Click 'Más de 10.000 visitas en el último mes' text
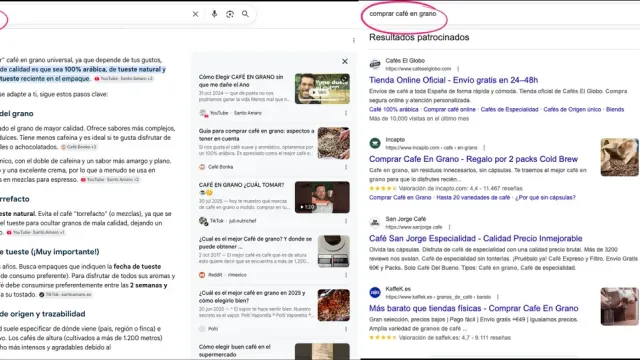The width and height of the screenshot is (640, 360). click(419, 119)
